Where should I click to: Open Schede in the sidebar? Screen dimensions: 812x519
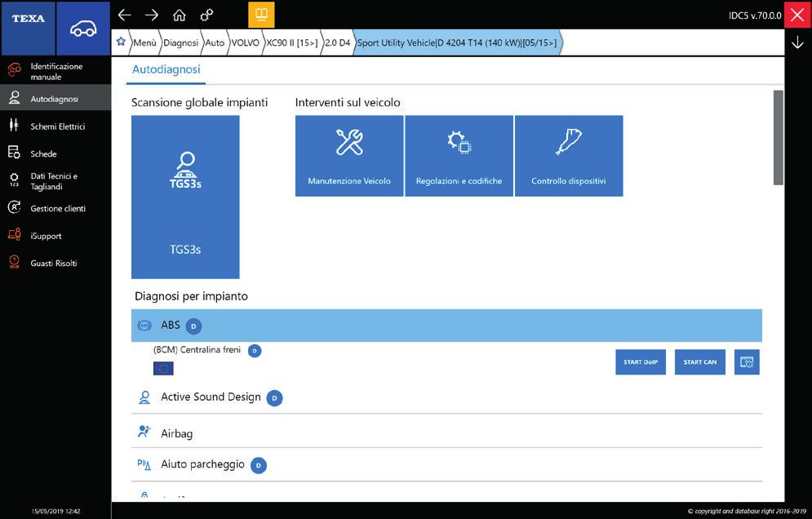(55, 153)
